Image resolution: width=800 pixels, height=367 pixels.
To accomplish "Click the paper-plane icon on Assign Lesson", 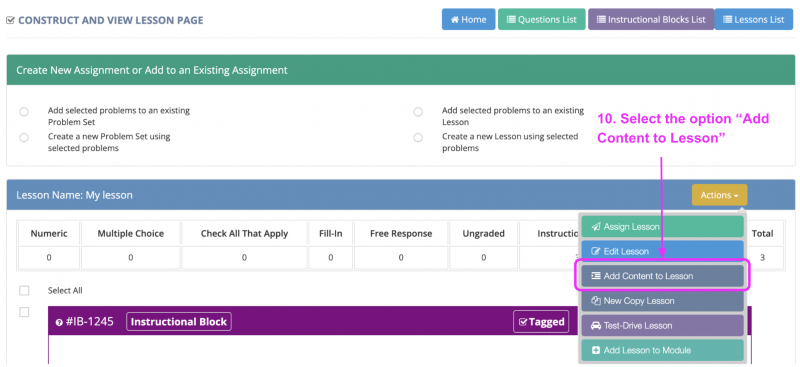I will (x=595, y=227).
